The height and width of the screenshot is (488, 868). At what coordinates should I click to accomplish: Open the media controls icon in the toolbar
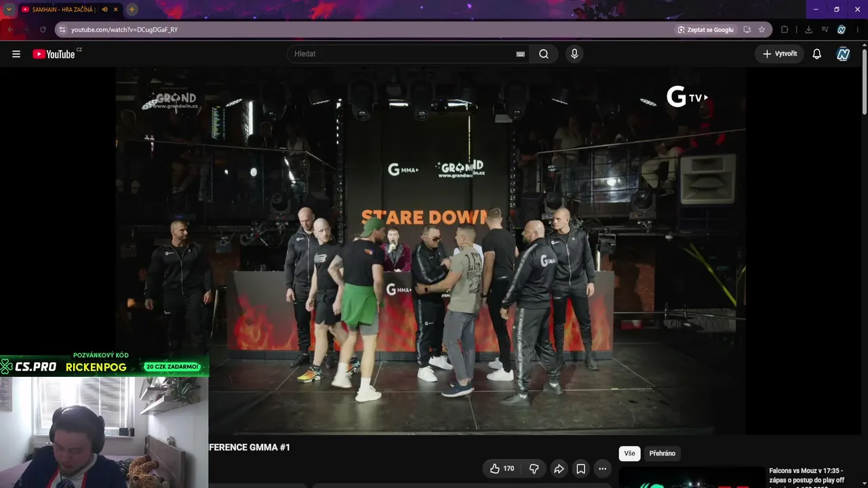(825, 30)
